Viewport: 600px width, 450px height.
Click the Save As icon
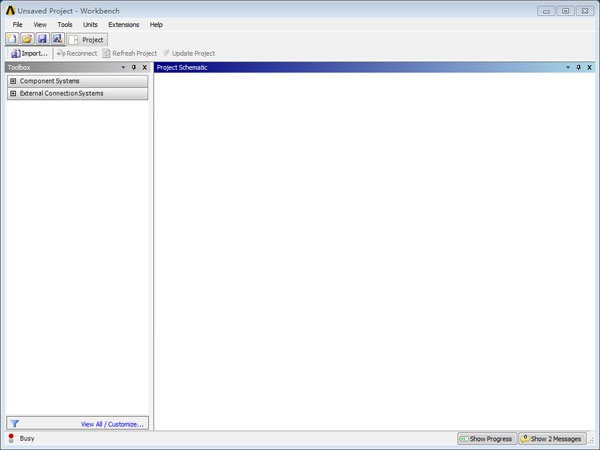point(57,39)
